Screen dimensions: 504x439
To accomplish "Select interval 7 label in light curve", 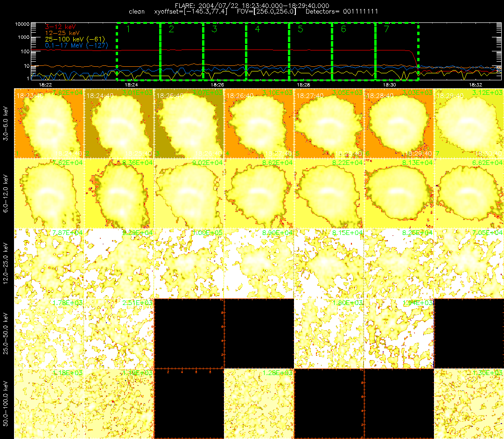I will coord(387,29).
